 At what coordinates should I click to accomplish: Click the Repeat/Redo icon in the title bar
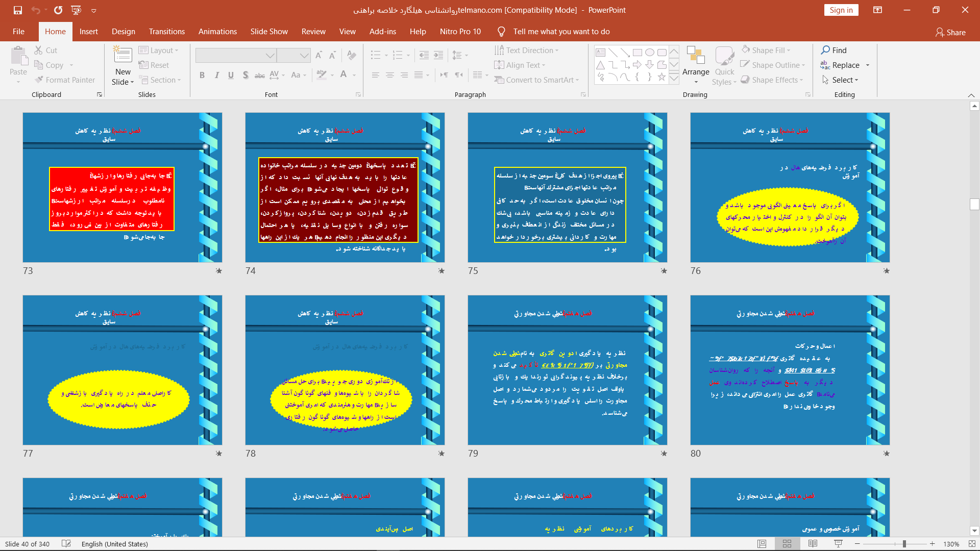coord(58,10)
